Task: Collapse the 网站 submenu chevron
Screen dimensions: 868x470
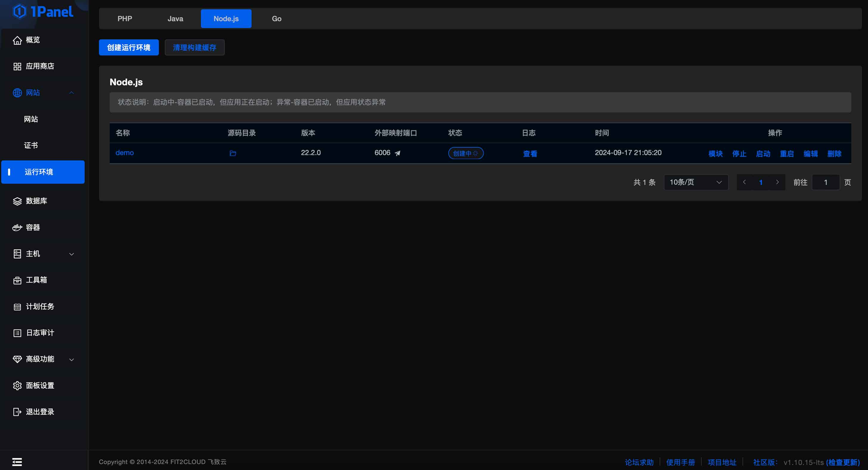Action: point(72,93)
